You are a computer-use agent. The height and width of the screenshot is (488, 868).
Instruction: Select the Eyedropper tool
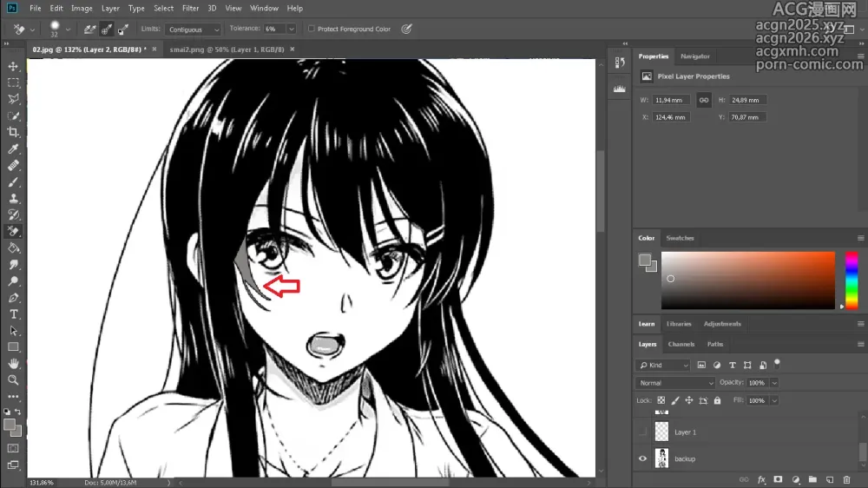(x=13, y=149)
